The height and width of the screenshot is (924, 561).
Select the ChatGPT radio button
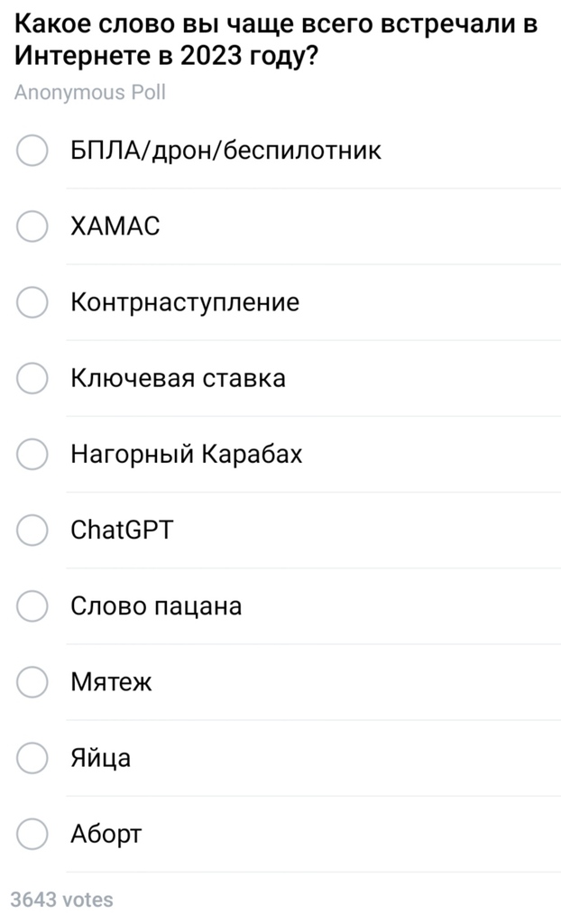[x=32, y=530]
